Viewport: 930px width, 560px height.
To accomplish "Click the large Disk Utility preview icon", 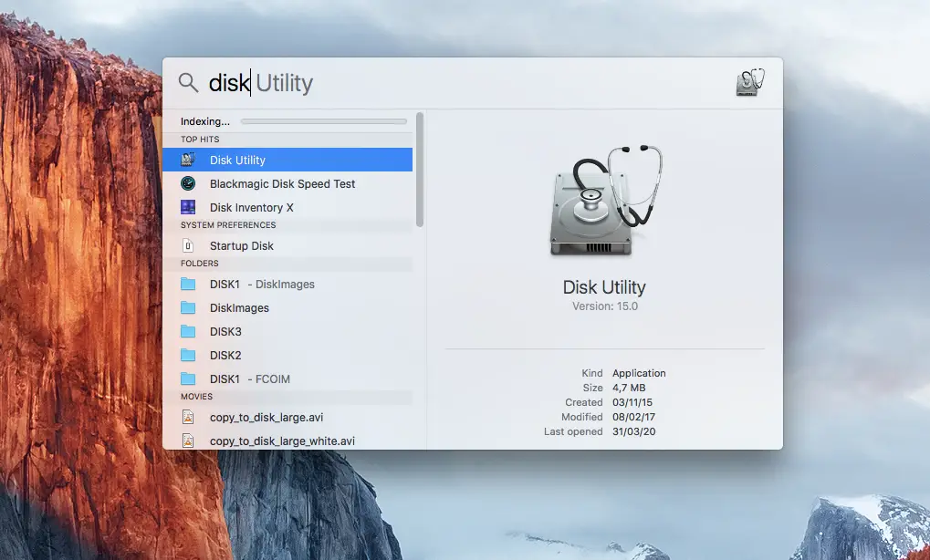I will pyautogui.click(x=605, y=202).
